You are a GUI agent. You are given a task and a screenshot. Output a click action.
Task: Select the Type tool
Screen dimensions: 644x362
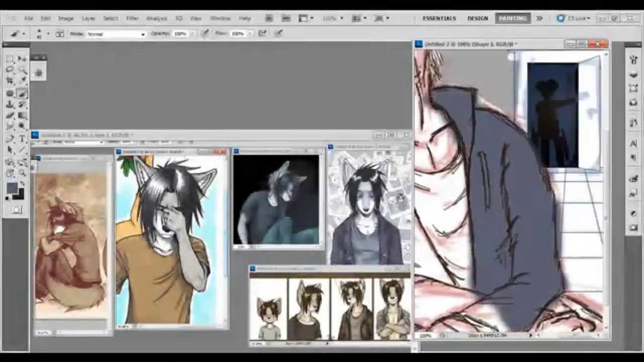(x=22, y=138)
